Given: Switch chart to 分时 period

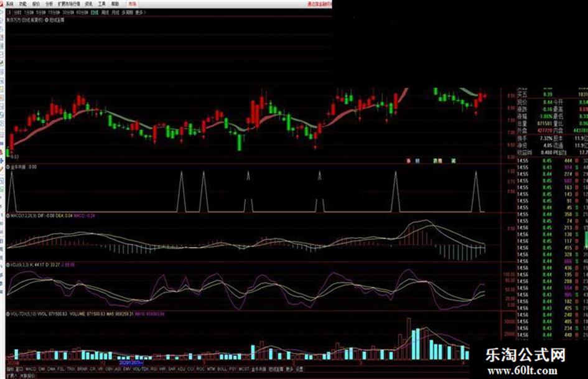Looking at the screenshot, I should pyautogui.click(x=17, y=12).
